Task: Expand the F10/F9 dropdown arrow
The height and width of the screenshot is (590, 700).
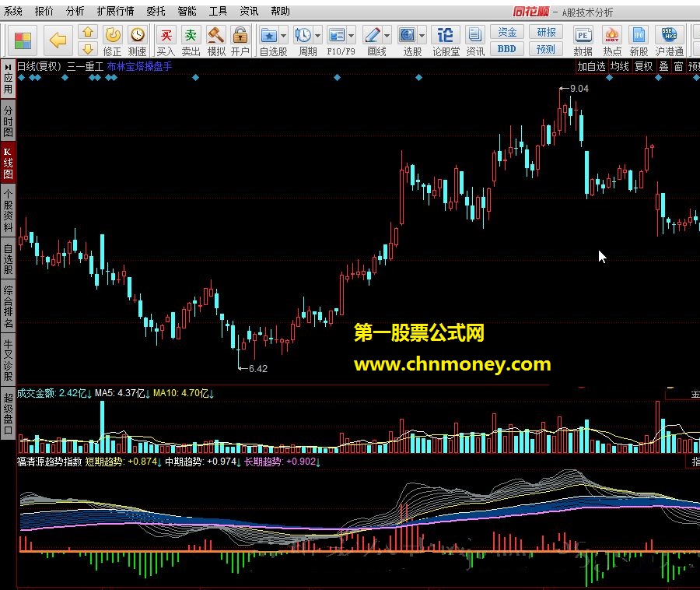Action: tap(351, 35)
